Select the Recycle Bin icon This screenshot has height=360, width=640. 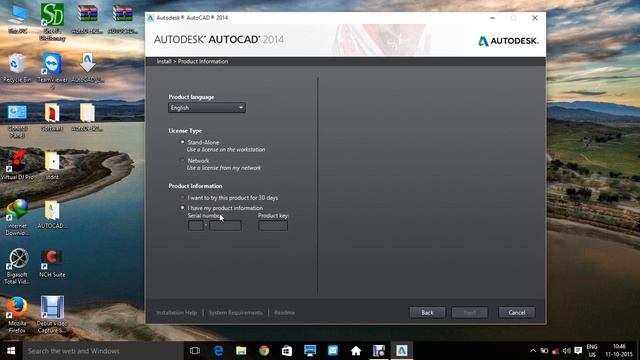point(17,68)
